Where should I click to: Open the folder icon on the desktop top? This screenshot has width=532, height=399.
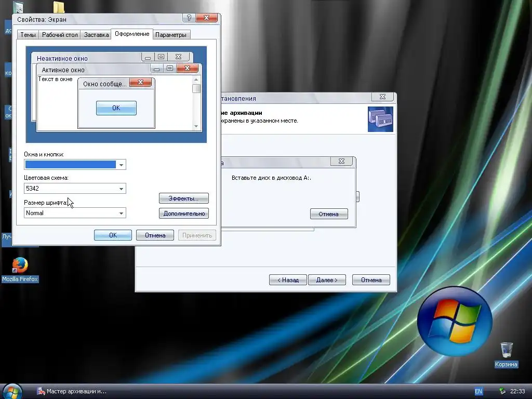click(59, 7)
